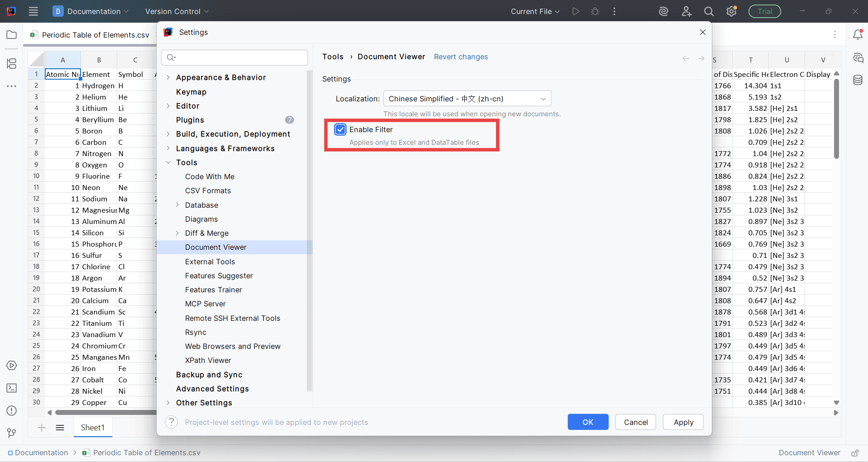Screen dimensions: 868x462
Task: Expand the Diff & Merge node
Action: [177, 233]
